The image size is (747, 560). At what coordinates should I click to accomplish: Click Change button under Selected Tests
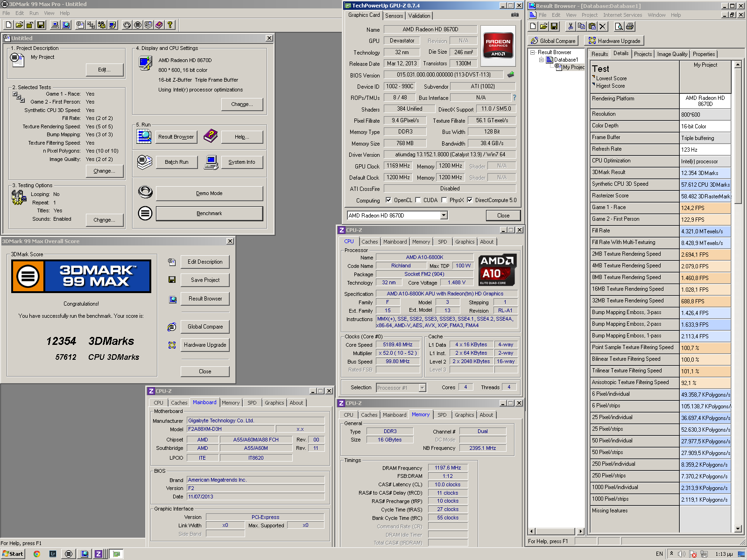105,171
